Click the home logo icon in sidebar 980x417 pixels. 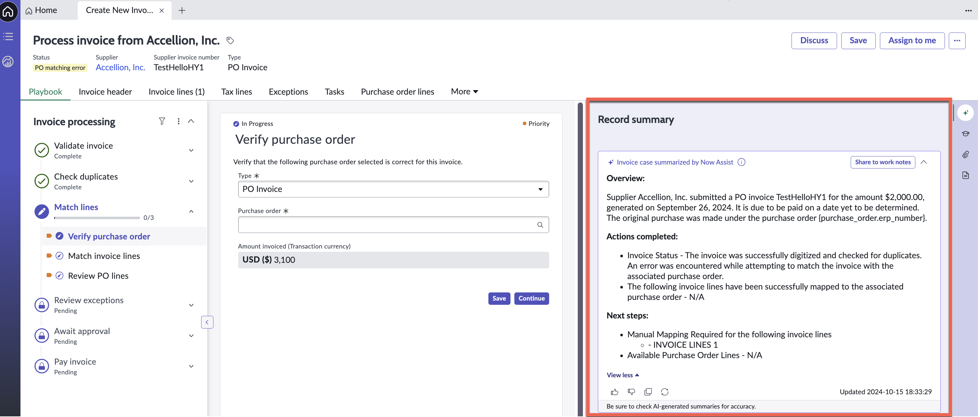8,11
